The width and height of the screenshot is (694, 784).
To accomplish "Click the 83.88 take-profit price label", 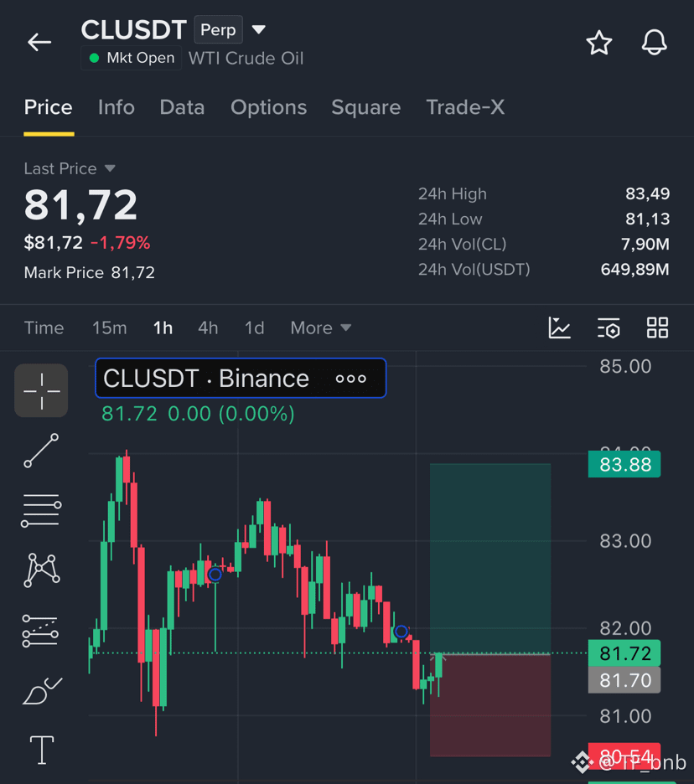I will point(624,465).
